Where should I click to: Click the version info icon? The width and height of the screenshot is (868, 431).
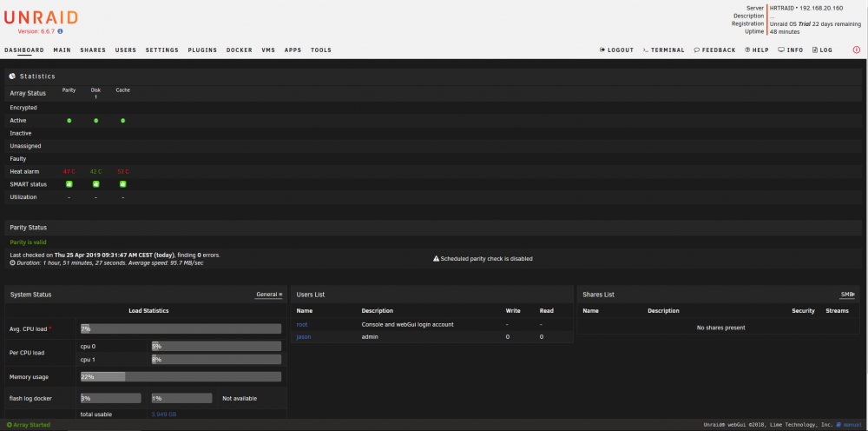click(x=60, y=31)
